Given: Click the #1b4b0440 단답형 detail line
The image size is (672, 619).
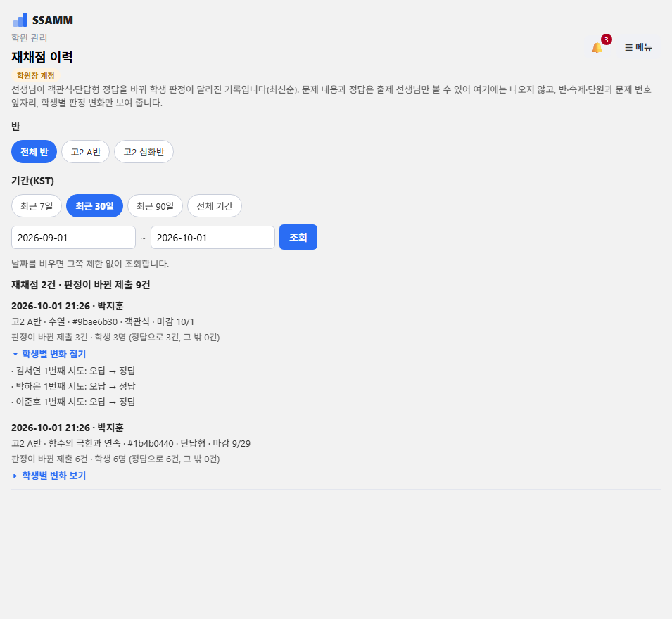Looking at the screenshot, I should [x=131, y=443].
